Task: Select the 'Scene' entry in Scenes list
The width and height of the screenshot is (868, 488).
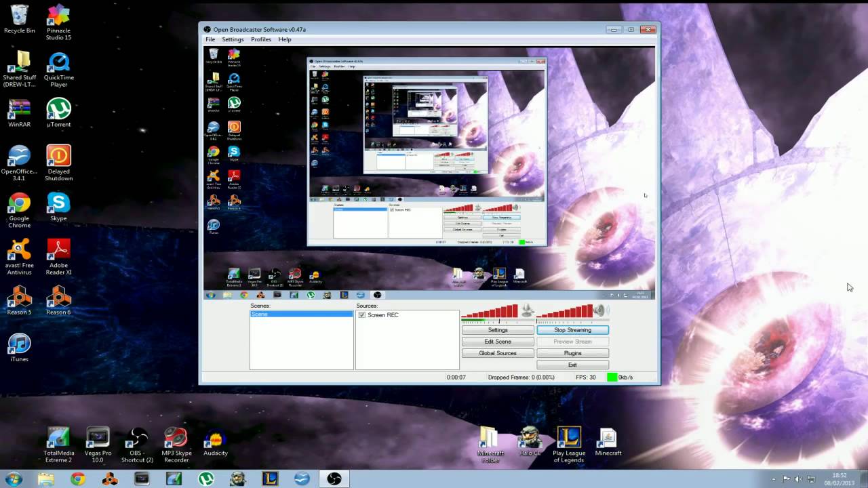Action: (x=301, y=314)
